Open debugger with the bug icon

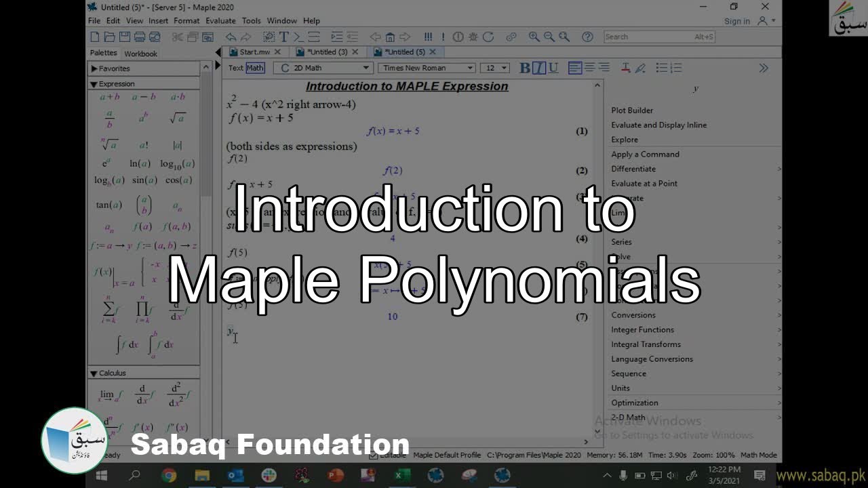(473, 37)
